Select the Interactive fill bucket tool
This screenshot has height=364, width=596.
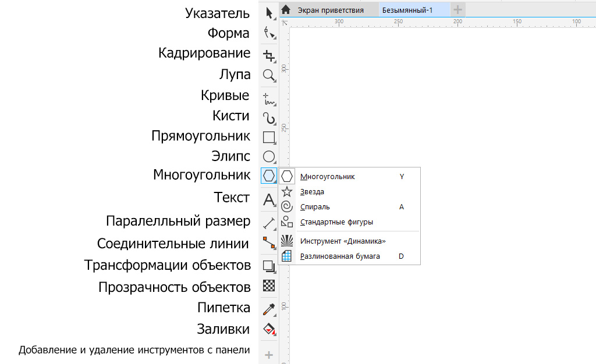pos(268,329)
